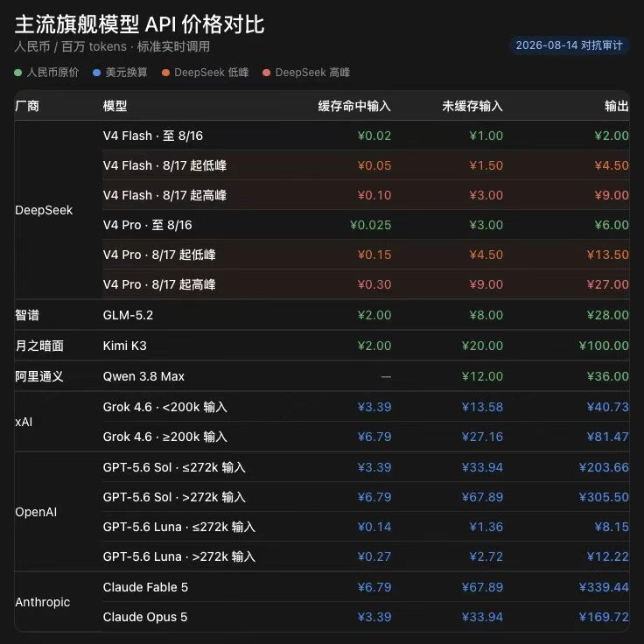Select model name V4 Pro · 8/17 起高峰
This screenshot has height=644, width=644.
[x=159, y=284]
